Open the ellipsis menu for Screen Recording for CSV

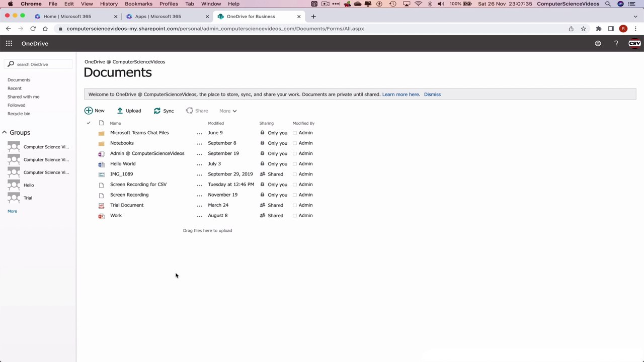[200, 185]
